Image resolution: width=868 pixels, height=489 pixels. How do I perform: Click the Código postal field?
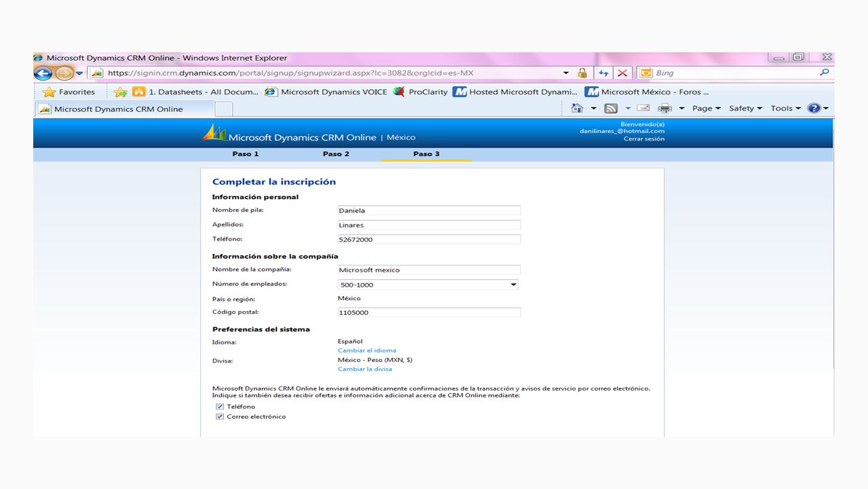429,312
